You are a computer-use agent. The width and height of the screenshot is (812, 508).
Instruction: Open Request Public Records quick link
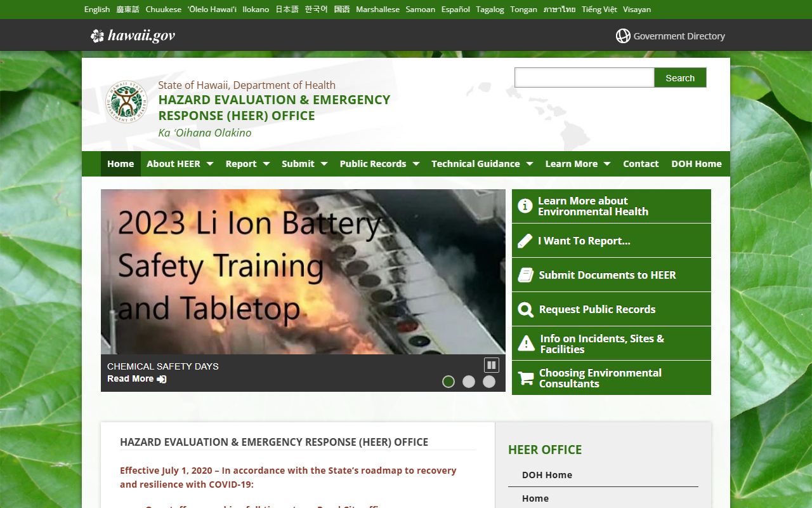click(x=612, y=309)
